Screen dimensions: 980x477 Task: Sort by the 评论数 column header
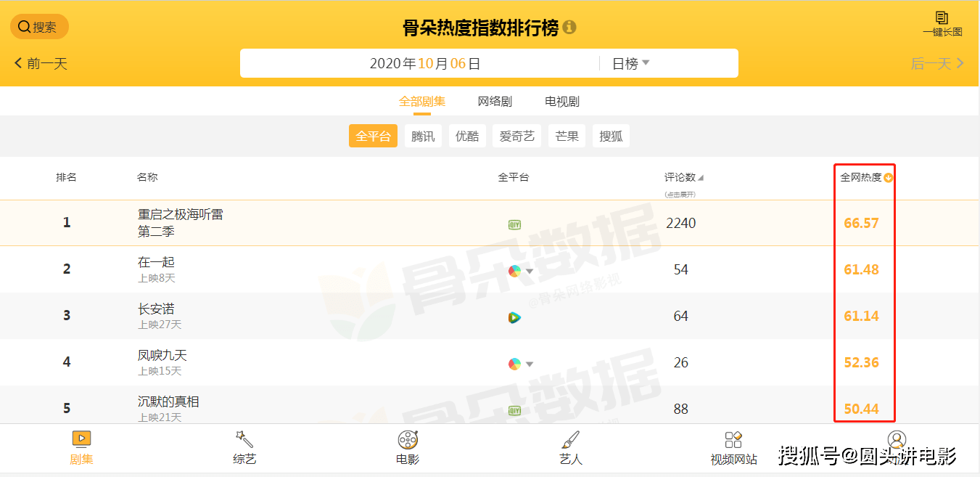click(x=683, y=177)
